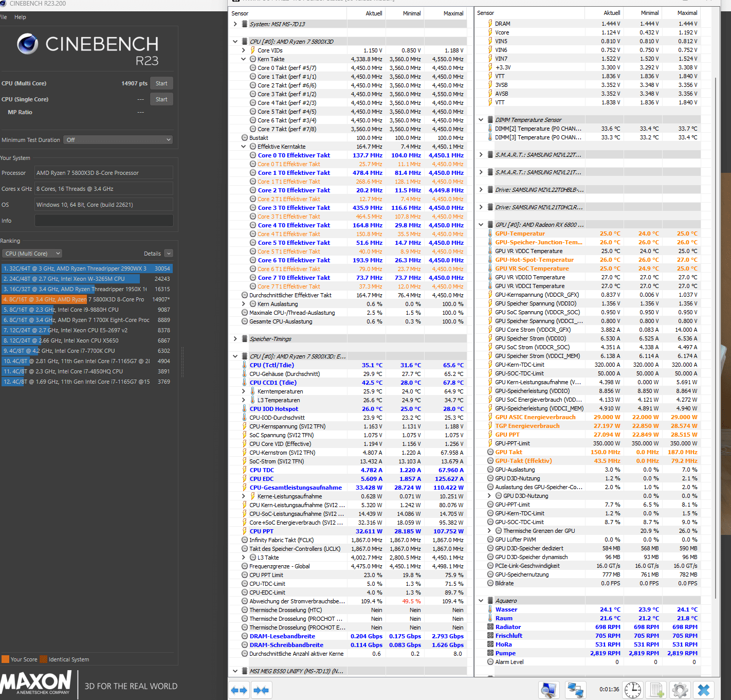
Task: Select ranking entry Intel Xeon W-3265M 24243
Action: click(87, 279)
